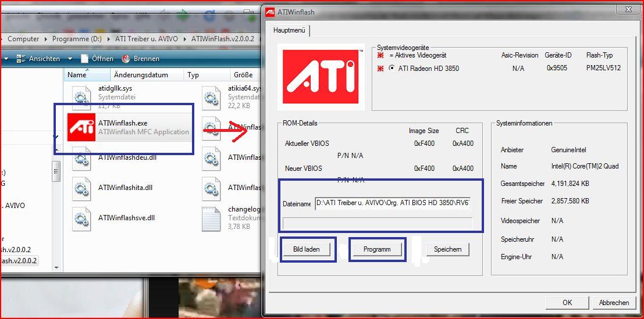This screenshot has width=644, height=319.
Task: Sort by the Typ column header
Action: 207,75
